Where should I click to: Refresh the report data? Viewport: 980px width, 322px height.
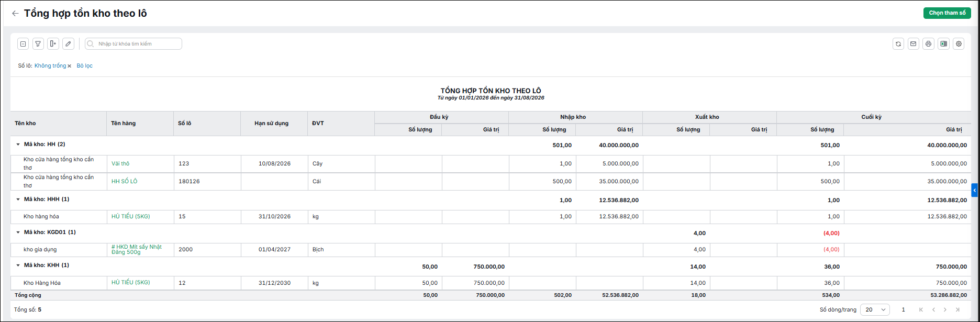coord(898,44)
